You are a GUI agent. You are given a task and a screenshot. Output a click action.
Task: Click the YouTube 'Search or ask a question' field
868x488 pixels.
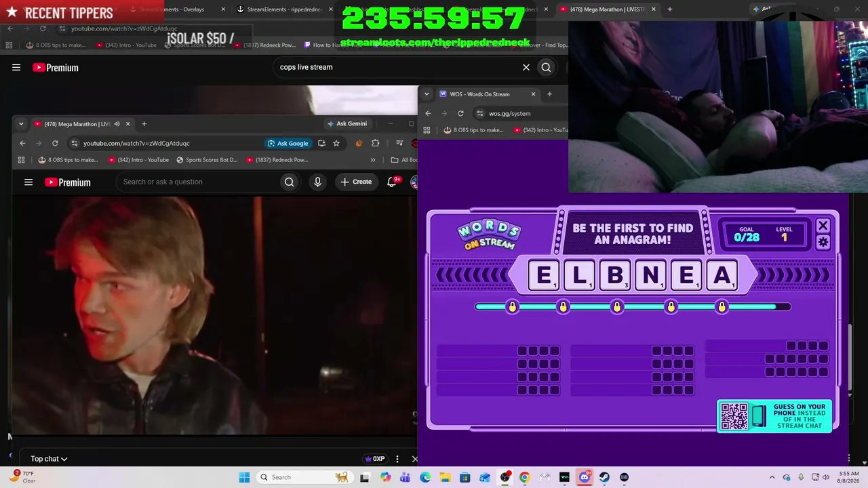click(197, 182)
